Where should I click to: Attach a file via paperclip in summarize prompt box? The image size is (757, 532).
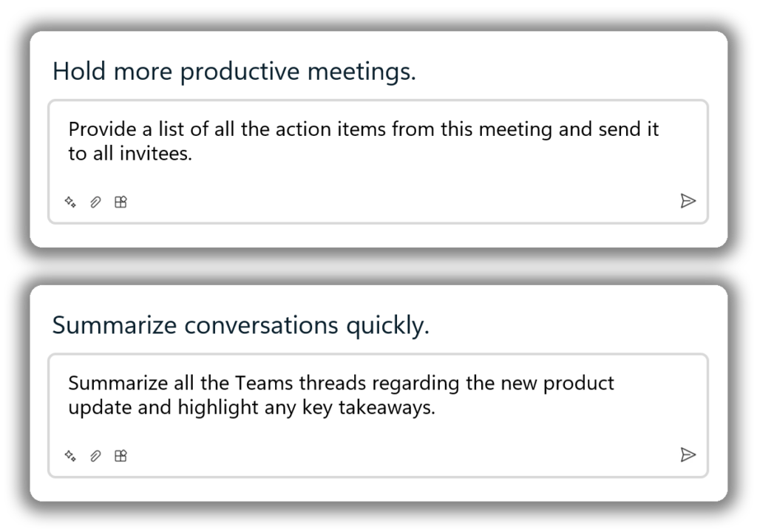tap(95, 456)
